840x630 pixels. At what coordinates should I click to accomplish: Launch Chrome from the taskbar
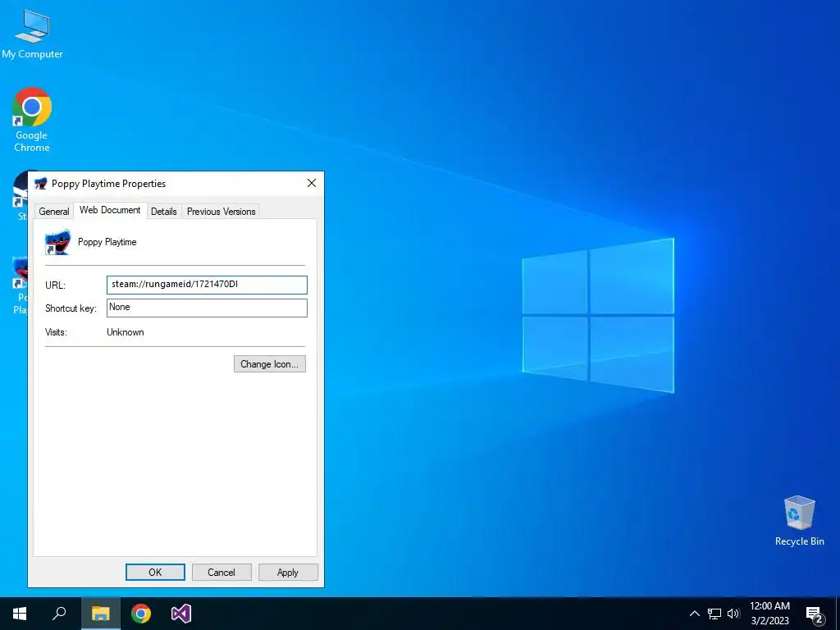pos(141,614)
